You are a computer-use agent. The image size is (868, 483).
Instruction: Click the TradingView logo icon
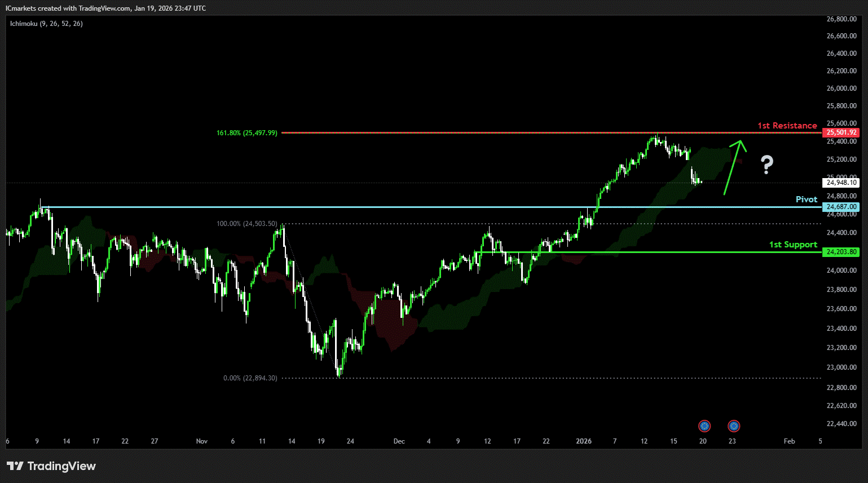[x=15, y=466]
